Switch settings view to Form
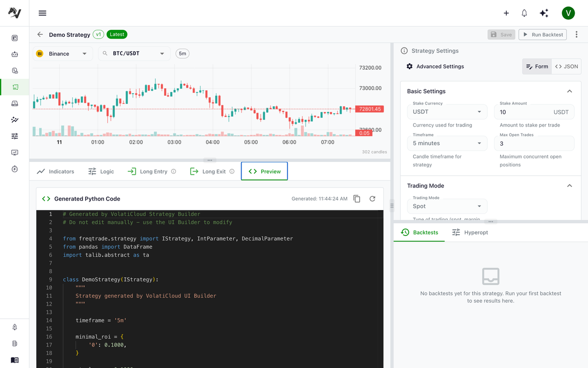The height and width of the screenshot is (368, 588). (537, 66)
